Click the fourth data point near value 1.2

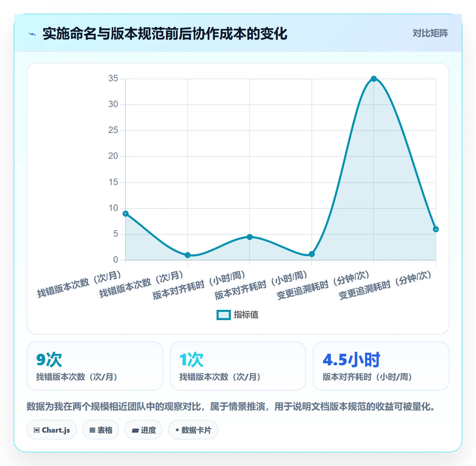(312, 254)
